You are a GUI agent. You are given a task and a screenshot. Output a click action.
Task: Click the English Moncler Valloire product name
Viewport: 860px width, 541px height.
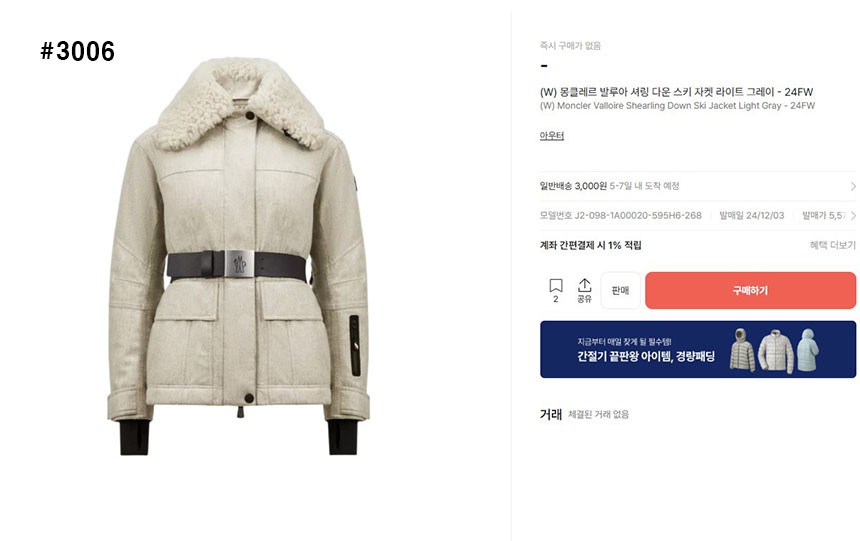(677, 105)
